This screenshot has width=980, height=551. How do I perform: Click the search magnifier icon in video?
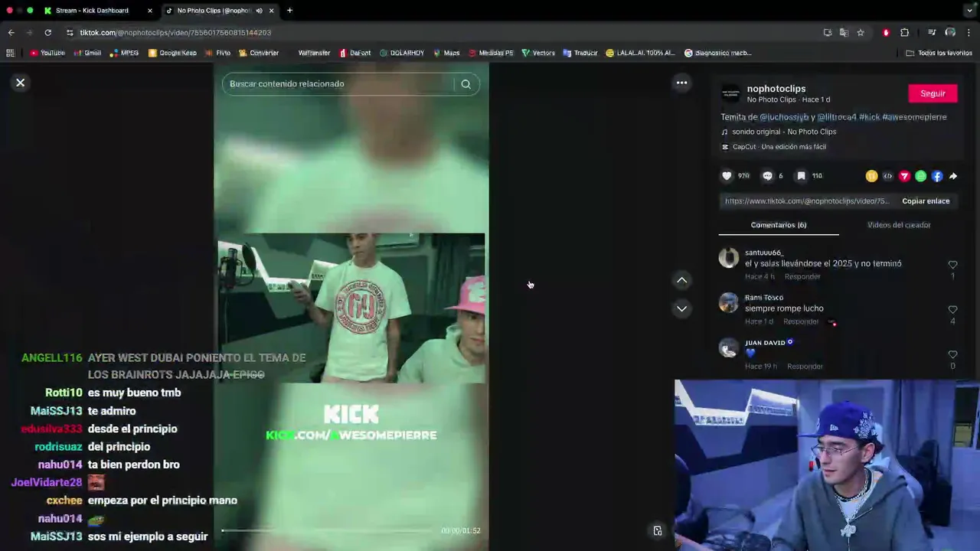(x=465, y=84)
